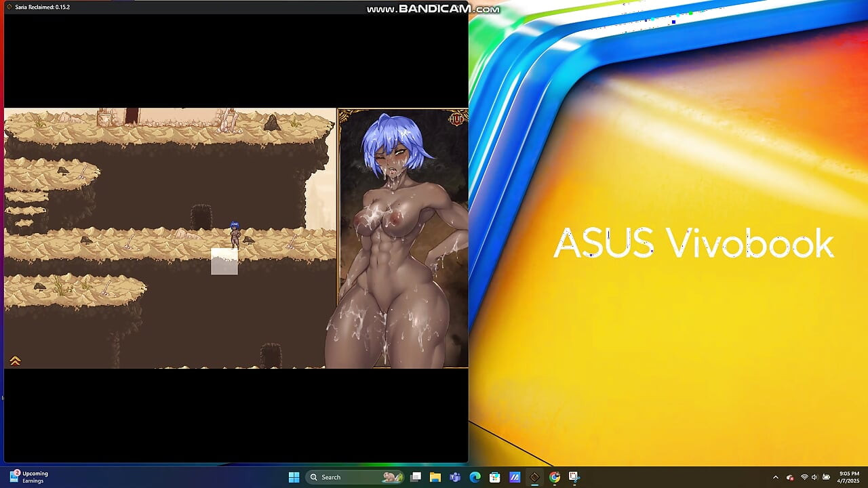
Task: Click the OneDrive sync error tray icon
Action: (x=790, y=477)
